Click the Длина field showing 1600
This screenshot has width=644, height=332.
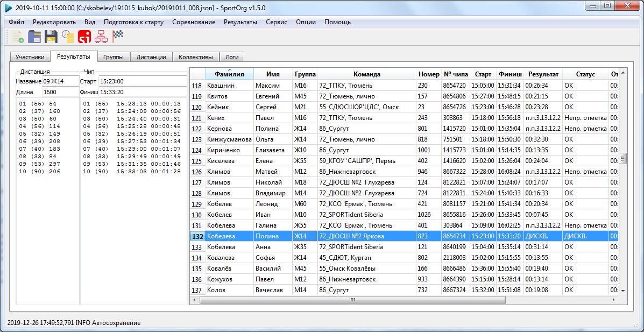coord(60,91)
